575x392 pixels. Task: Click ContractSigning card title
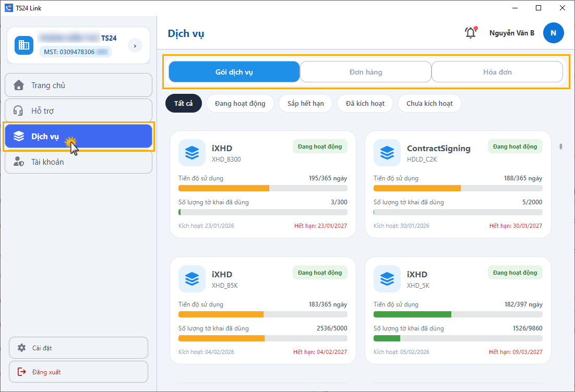pyautogui.click(x=439, y=149)
